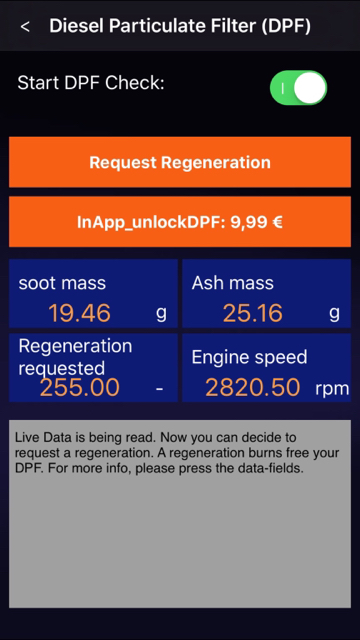Screen dimensions: 360x640
Task: Tap InApp_unlockDPF 9,99 € purchase button
Action: pos(180,222)
